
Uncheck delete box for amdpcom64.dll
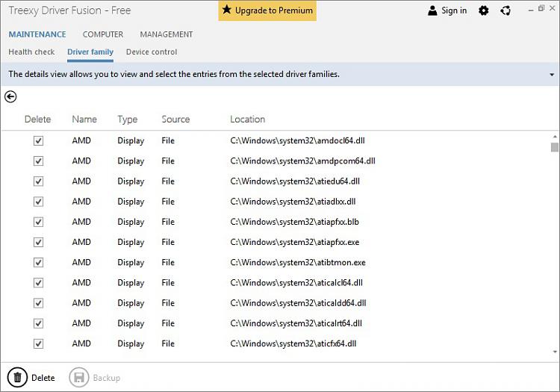[x=38, y=161]
